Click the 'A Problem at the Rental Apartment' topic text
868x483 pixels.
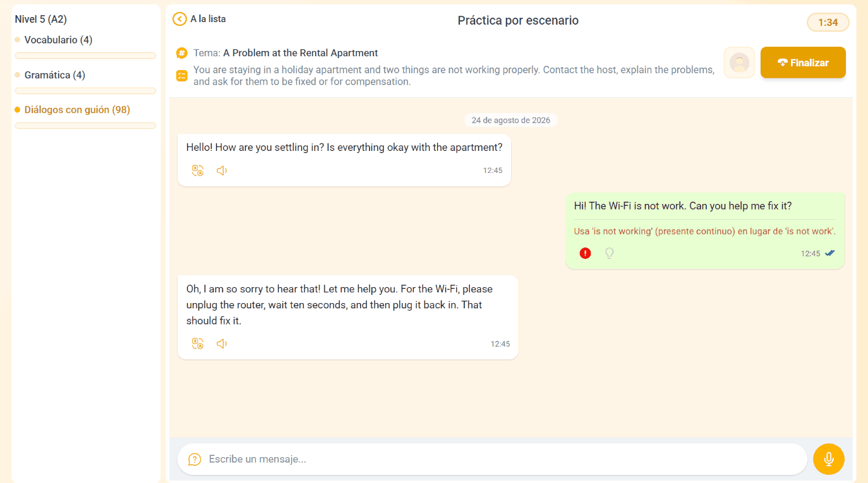[x=301, y=53]
